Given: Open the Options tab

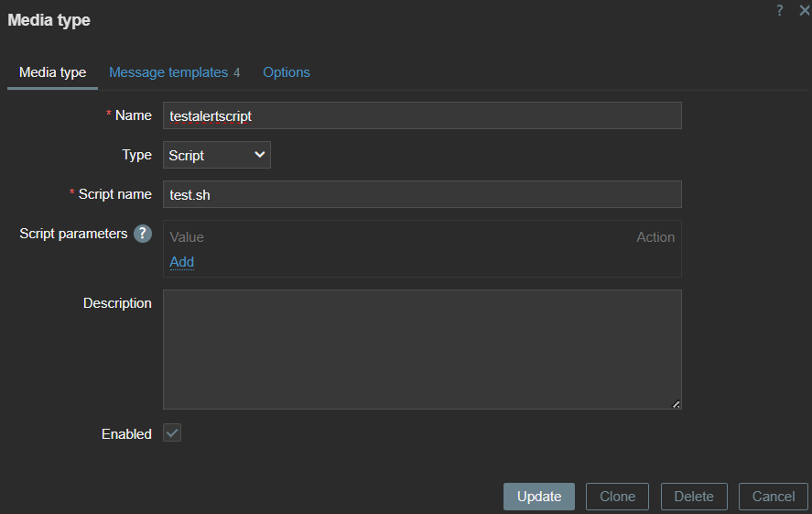Looking at the screenshot, I should coord(287,72).
